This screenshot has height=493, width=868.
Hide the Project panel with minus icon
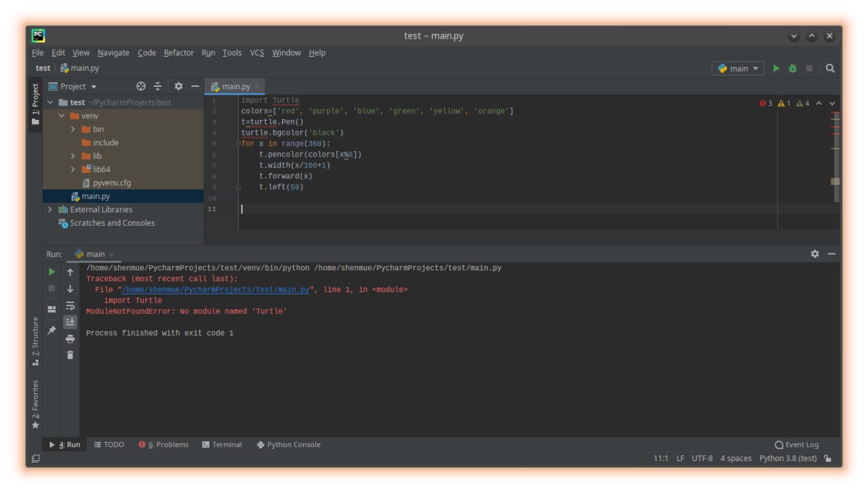tap(195, 86)
